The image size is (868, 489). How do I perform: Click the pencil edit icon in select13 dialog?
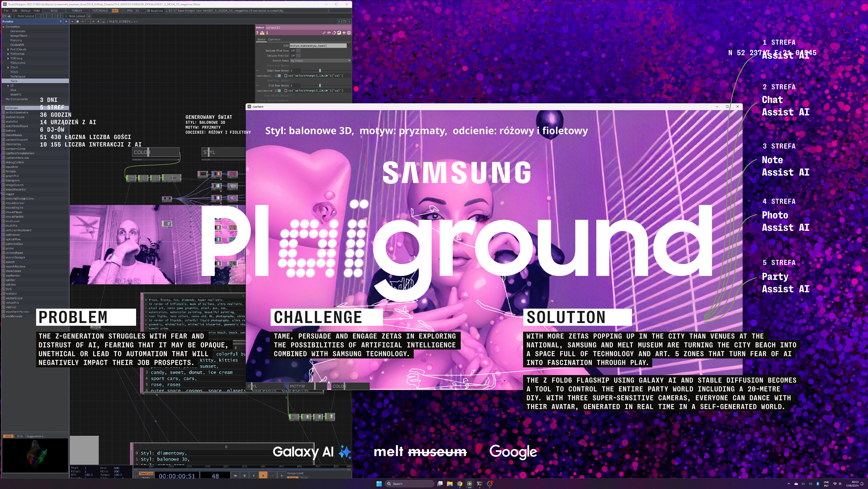(324, 33)
